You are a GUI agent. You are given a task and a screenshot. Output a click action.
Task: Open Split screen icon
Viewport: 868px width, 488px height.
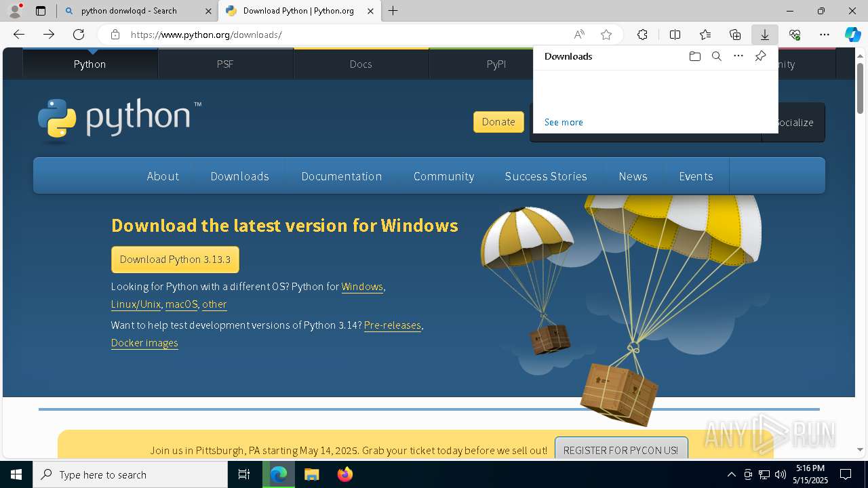[675, 35]
